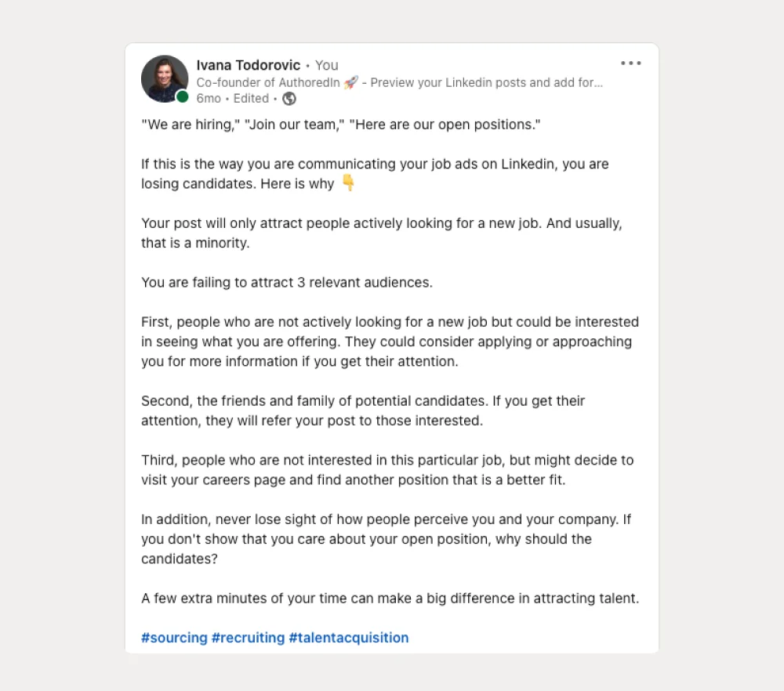Click the "You" label beside the author name
The image size is (784, 691).
point(326,65)
